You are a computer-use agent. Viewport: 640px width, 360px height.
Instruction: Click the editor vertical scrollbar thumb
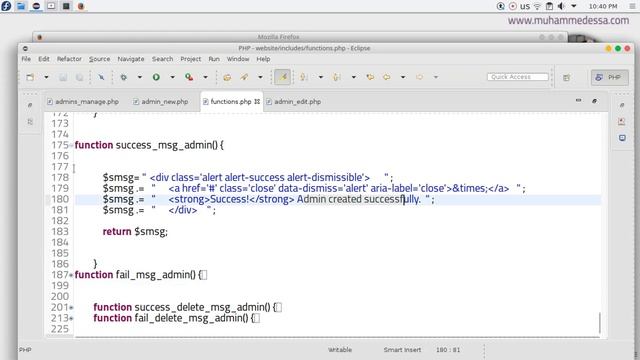click(600, 323)
